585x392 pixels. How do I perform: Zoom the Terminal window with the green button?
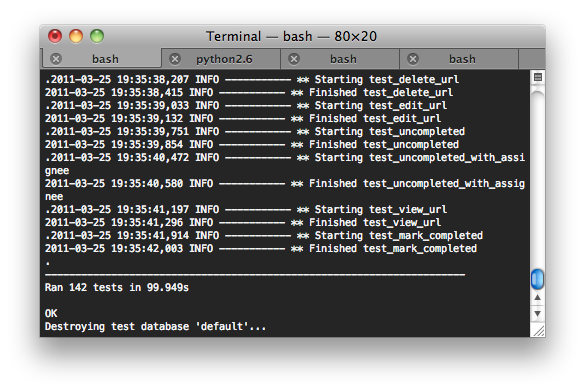[97, 36]
